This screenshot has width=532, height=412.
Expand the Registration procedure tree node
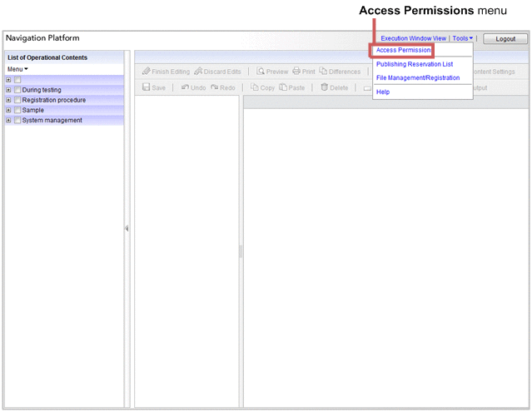[8, 100]
